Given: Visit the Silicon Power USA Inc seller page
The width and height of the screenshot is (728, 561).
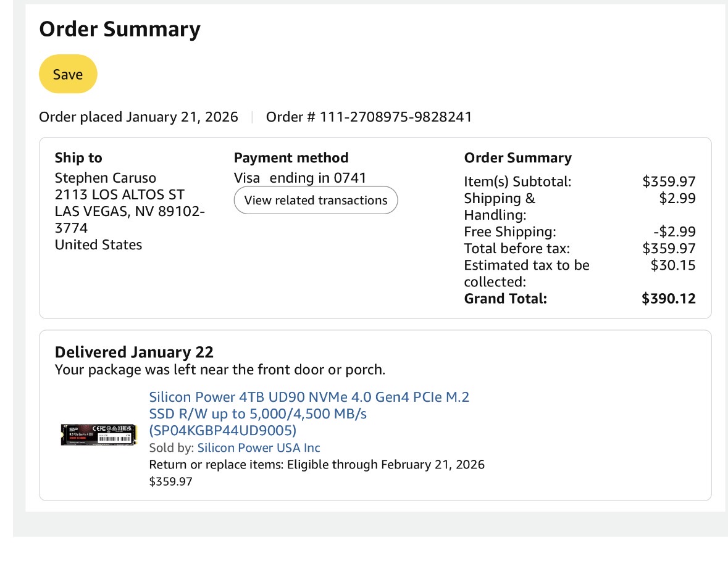Looking at the screenshot, I should (x=259, y=448).
